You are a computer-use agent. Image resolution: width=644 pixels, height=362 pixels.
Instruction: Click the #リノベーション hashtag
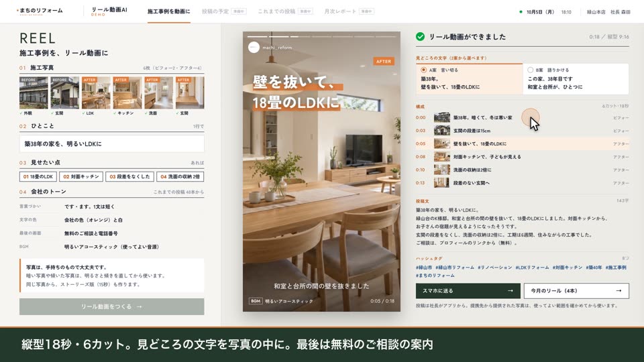[x=495, y=267]
